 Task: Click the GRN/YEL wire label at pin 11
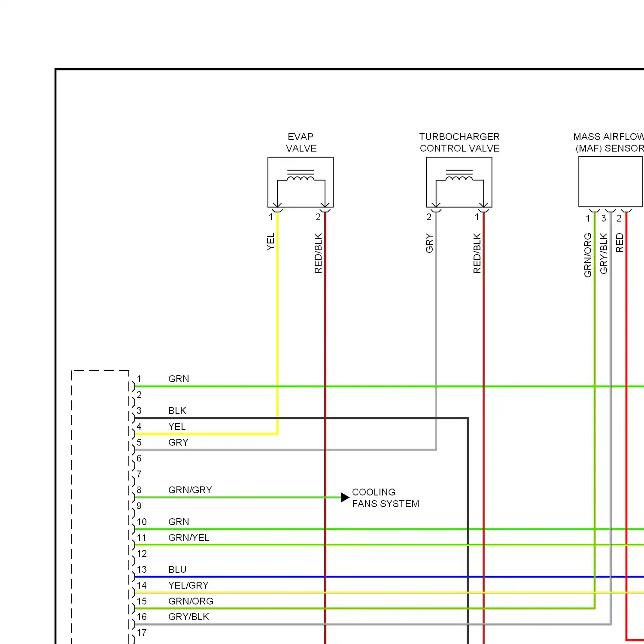point(189,538)
